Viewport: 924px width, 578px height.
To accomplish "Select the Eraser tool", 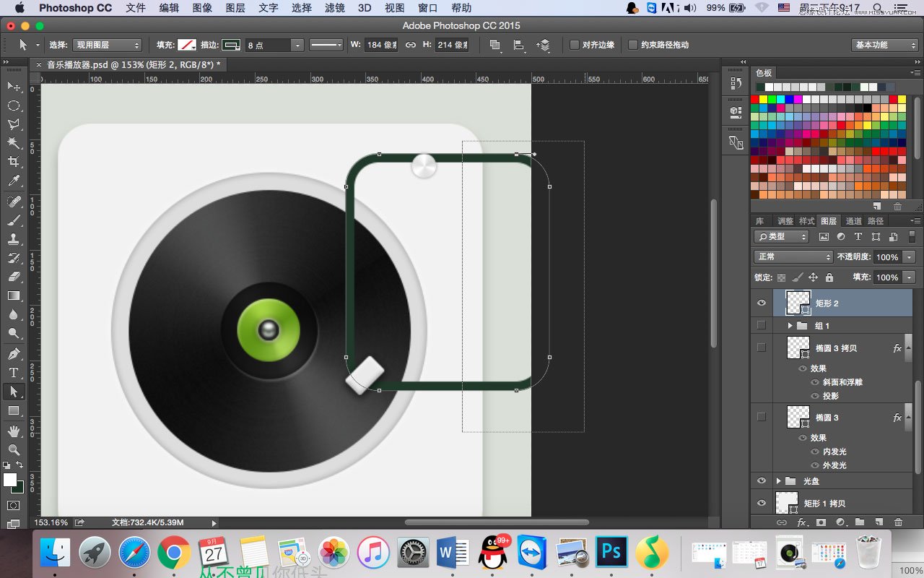I will [x=13, y=277].
